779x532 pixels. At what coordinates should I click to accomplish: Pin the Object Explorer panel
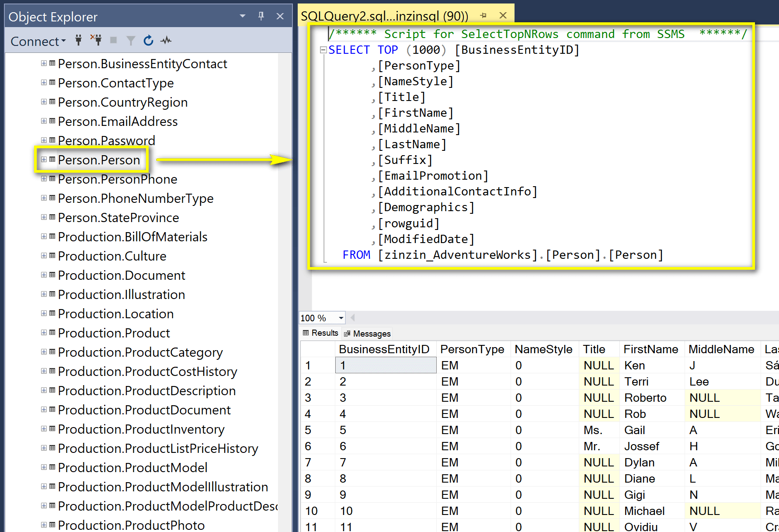click(261, 16)
